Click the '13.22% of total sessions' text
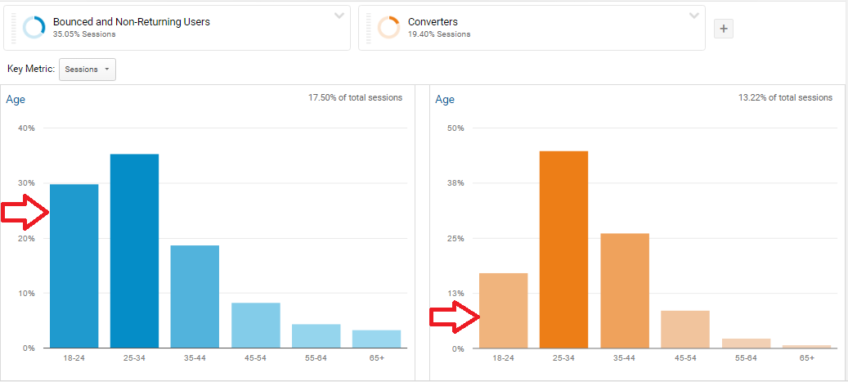848x382 pixels. click(785, 98)
